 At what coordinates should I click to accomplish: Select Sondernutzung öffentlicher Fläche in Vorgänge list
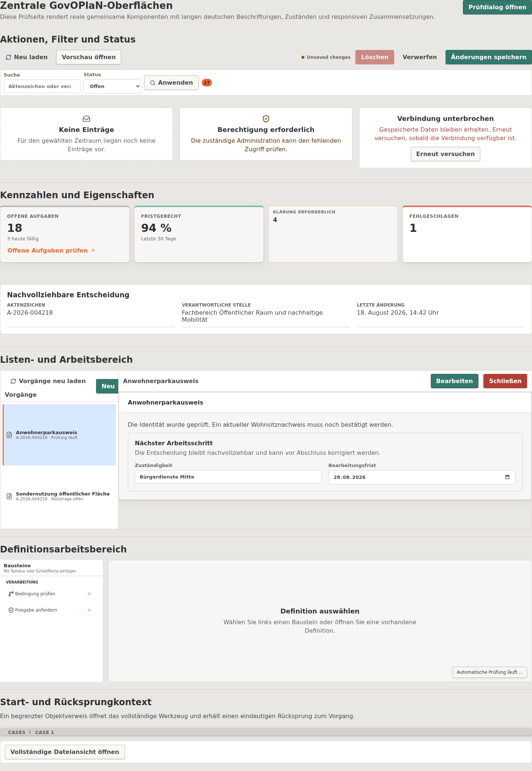pyautogui.click(x=59, y=496)
